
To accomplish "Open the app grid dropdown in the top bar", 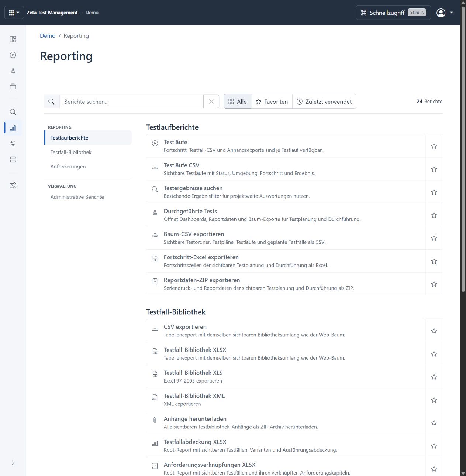I will (x=14, y=13).
